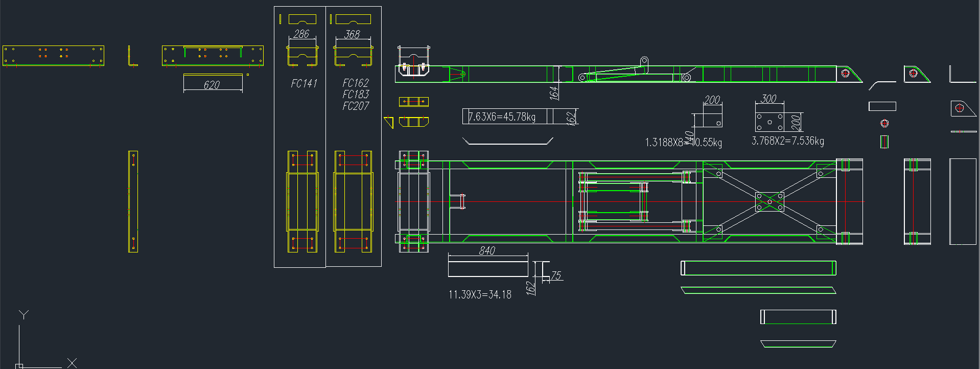Click the 3.768X2=7.536kg weight note

click(x=787, y=141)
